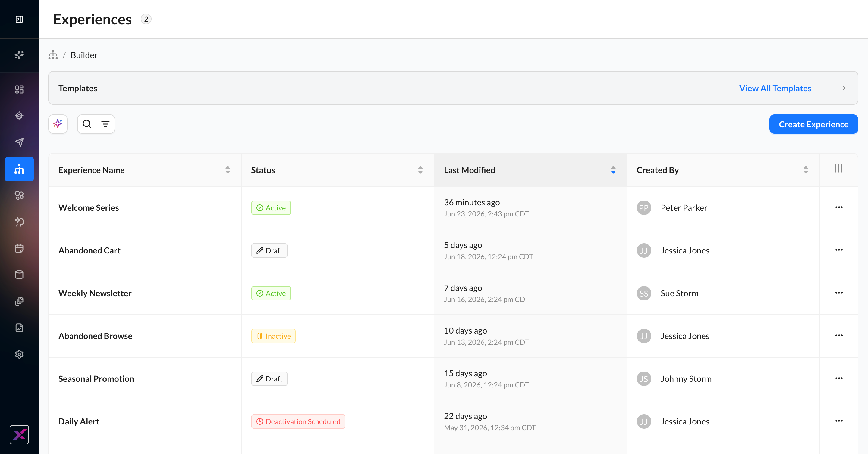Open the sparkle loop icon in sidebar
The image size is (868, 454).
(x=19, y=222)
